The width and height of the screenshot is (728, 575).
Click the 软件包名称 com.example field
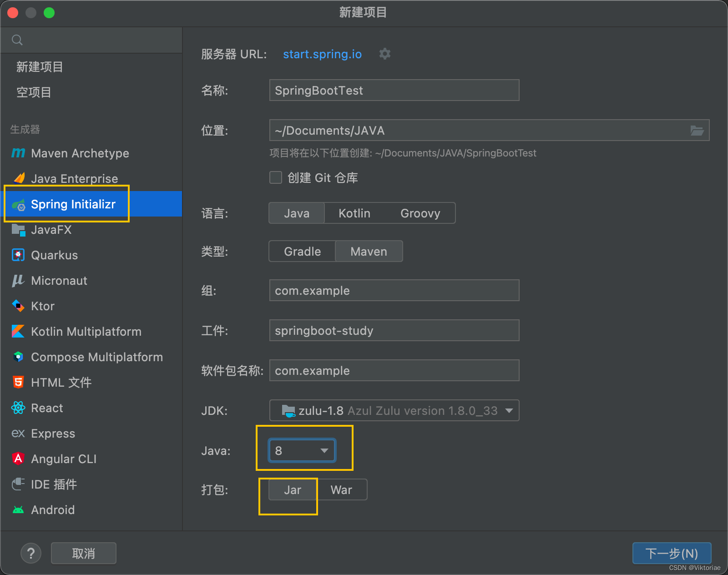(x=394, y=370)
